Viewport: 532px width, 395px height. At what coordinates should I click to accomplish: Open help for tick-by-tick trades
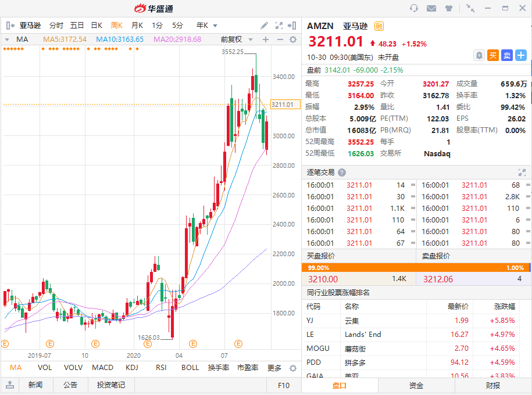(x=342, y=173)
